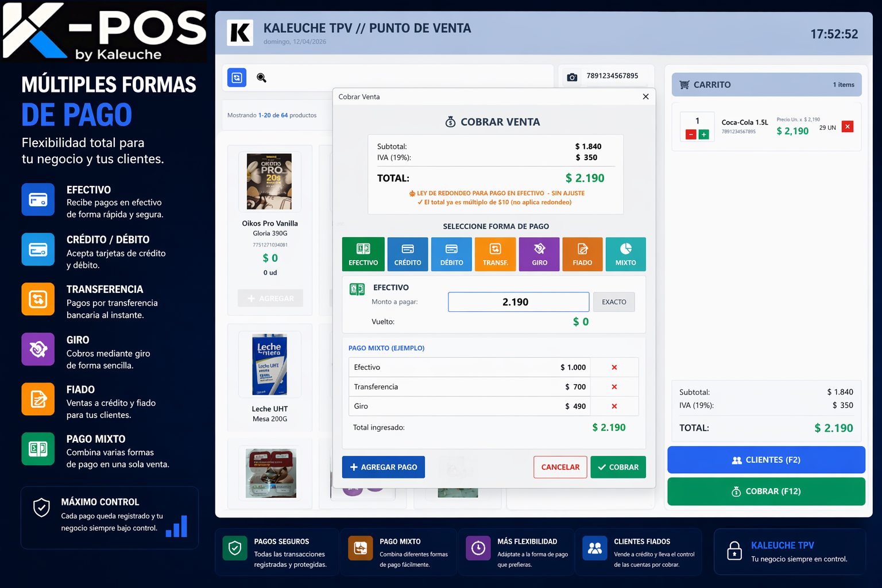Increase Coca-Cola quantity with plus

pos(703,134)
